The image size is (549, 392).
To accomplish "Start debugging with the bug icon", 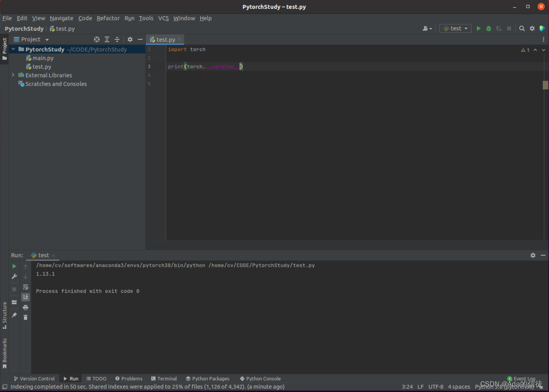I will pos(489,28).
